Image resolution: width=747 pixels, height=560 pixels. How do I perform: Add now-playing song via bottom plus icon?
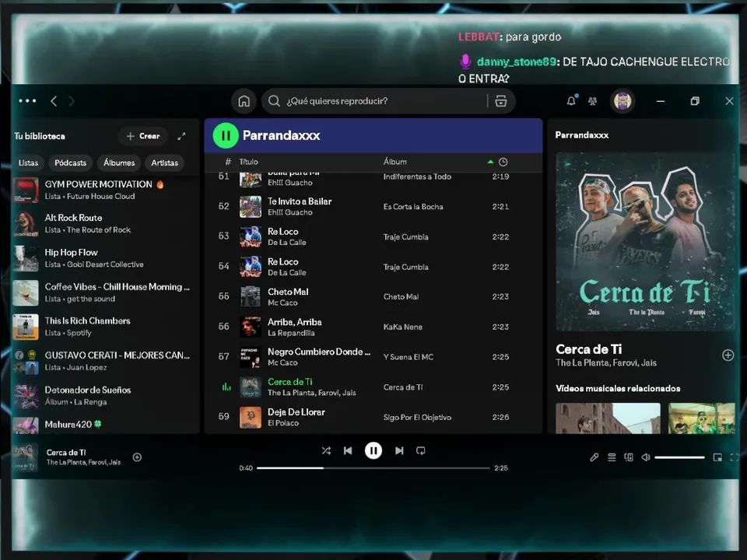click(x=137, y=457)
